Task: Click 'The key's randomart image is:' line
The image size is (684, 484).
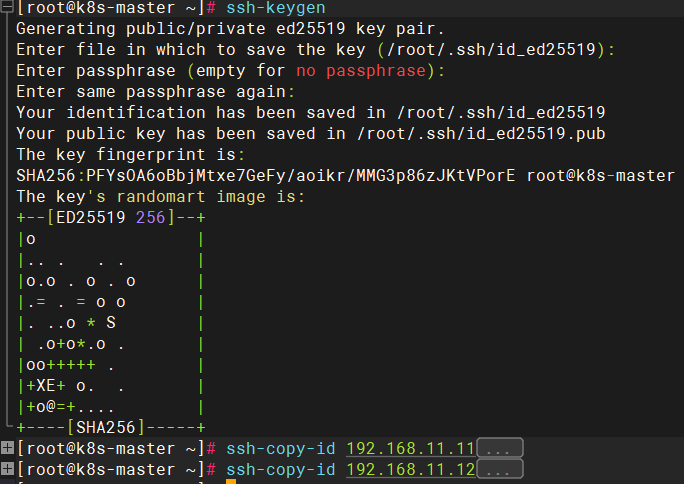Action: [161, 196]
